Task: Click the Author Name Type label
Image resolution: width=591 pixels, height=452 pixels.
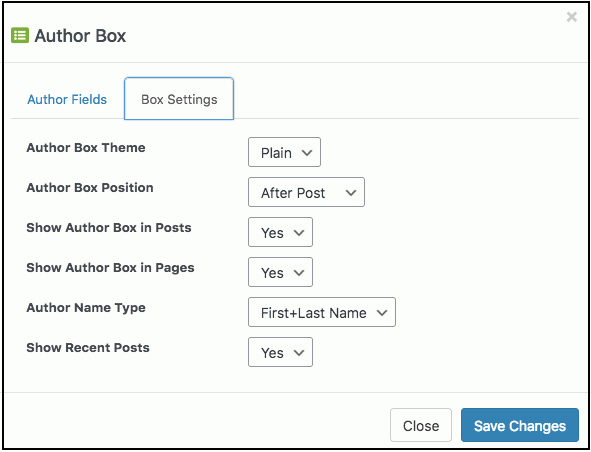Action: point(86,308)
